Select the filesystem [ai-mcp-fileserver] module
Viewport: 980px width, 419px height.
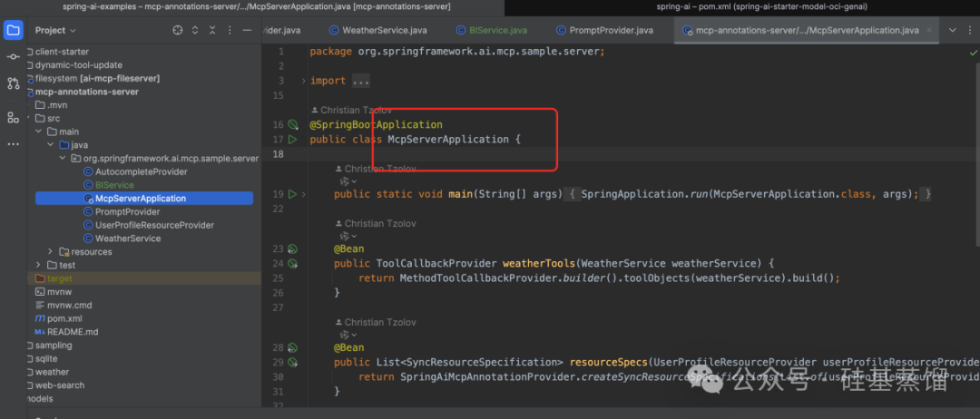point(97,78)
